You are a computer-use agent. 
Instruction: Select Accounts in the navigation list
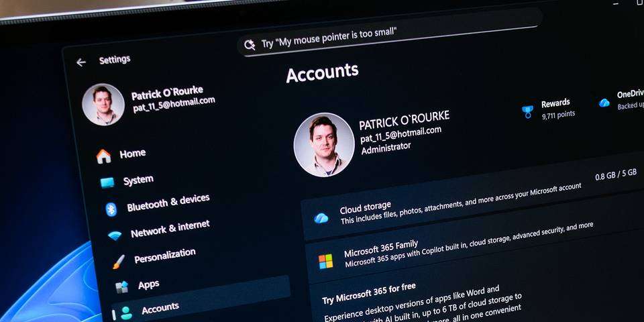point(160,308)
